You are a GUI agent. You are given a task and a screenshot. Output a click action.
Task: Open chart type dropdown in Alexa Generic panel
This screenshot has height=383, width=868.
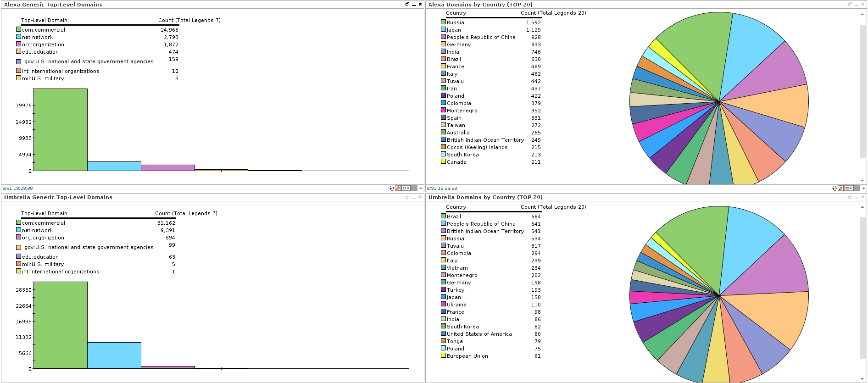point(406,188)
